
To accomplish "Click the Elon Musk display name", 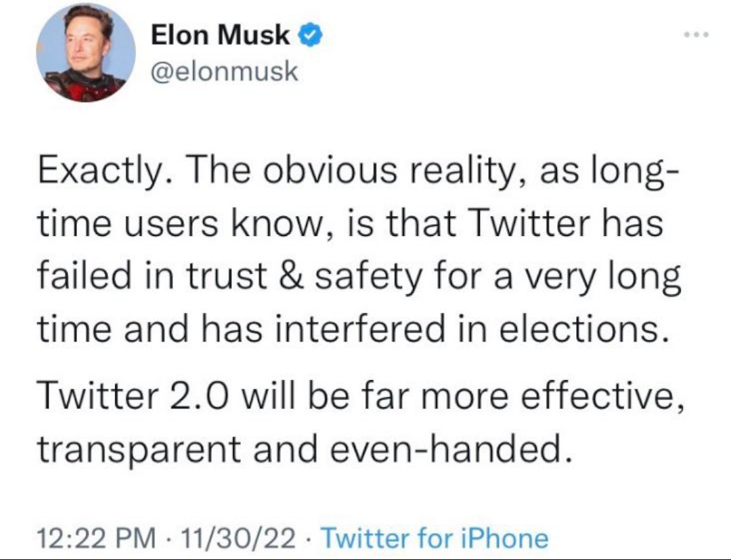I will click(220, 35).
